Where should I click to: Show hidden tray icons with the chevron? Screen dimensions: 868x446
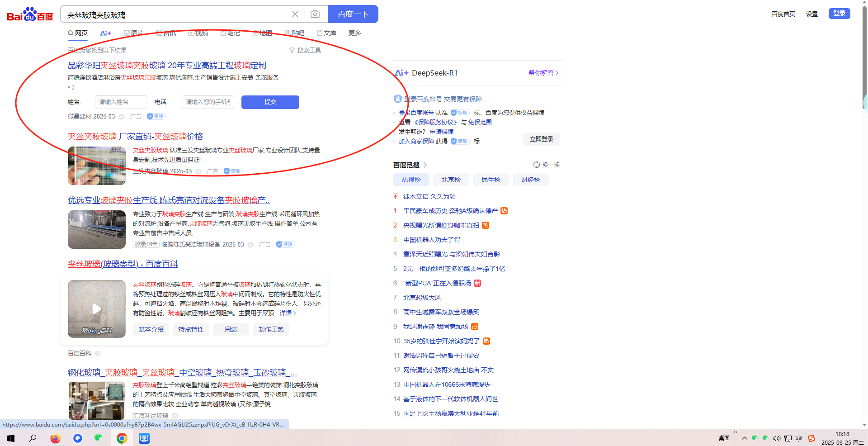coord(744,438)
